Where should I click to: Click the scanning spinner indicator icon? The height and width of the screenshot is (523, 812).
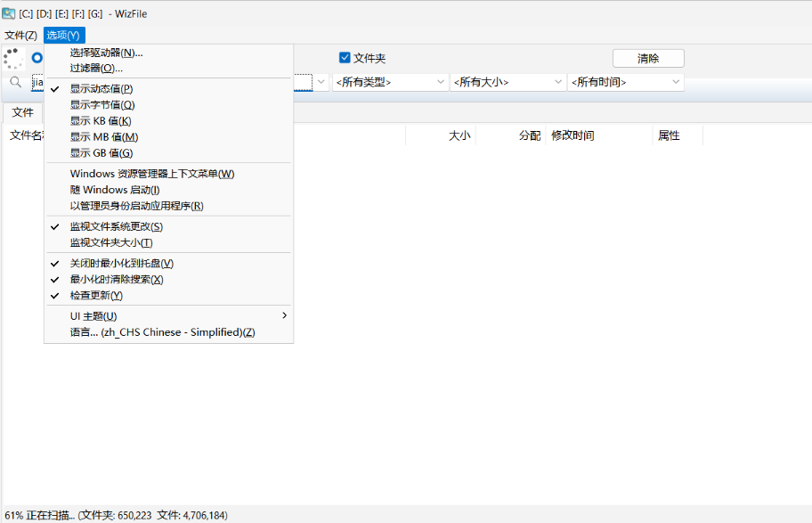(x=12, y=58)
